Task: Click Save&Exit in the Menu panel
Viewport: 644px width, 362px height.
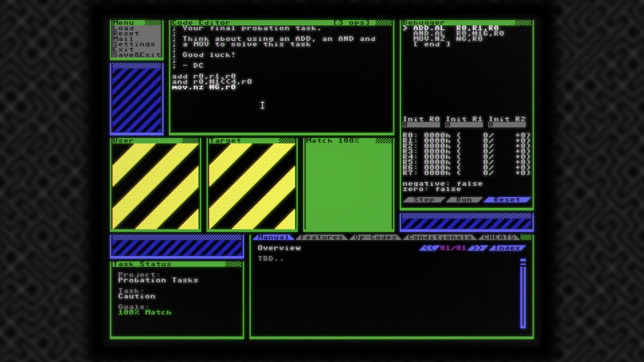Action: tap(137, 55)
